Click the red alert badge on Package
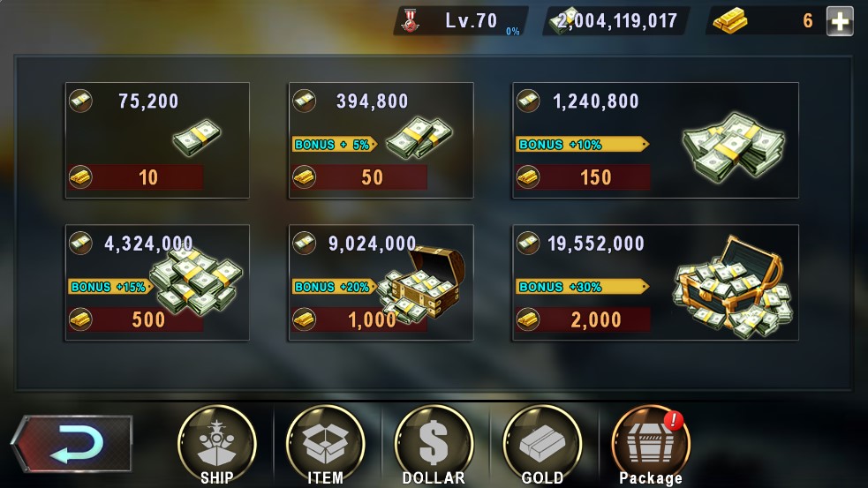The image size is (868, 488). (673, 420)
